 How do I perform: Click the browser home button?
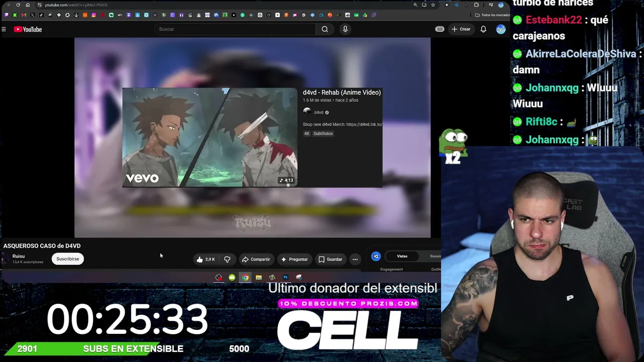[x=28, y=5]
